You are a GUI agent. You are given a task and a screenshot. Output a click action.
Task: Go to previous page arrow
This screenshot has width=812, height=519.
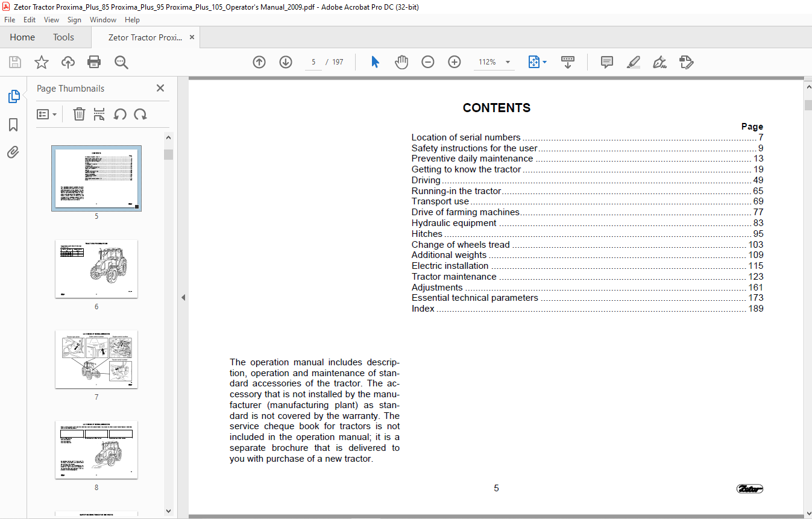pos(259,62)
